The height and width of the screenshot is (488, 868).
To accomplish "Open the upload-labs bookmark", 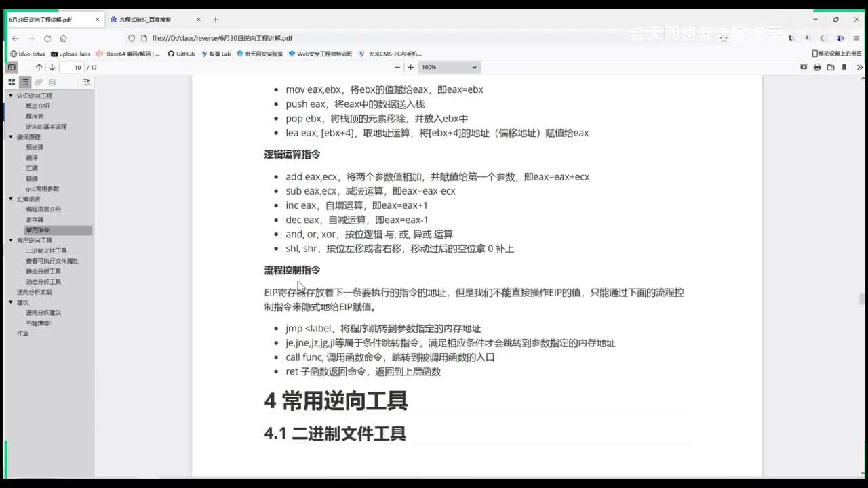I will coord(71,54).
